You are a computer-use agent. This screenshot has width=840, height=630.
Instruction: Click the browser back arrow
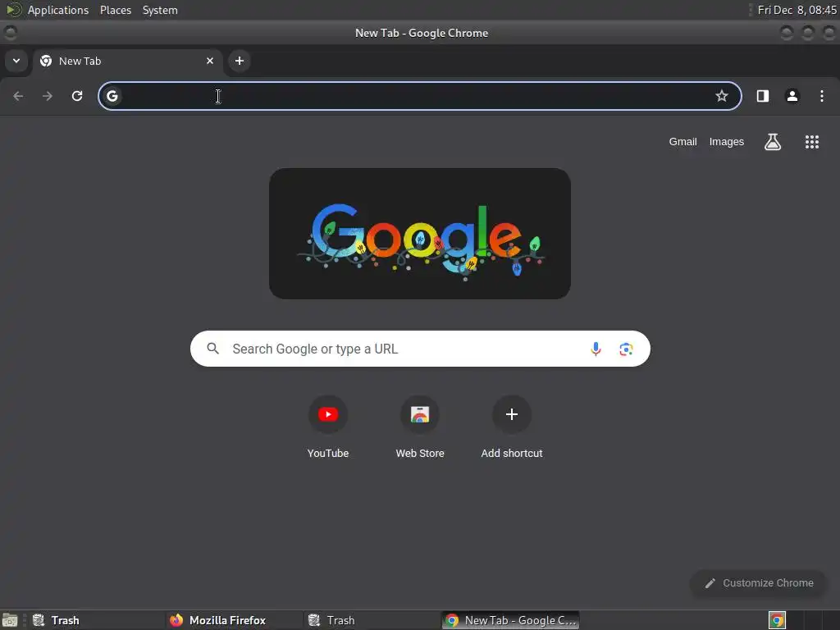tap(18, 96)
